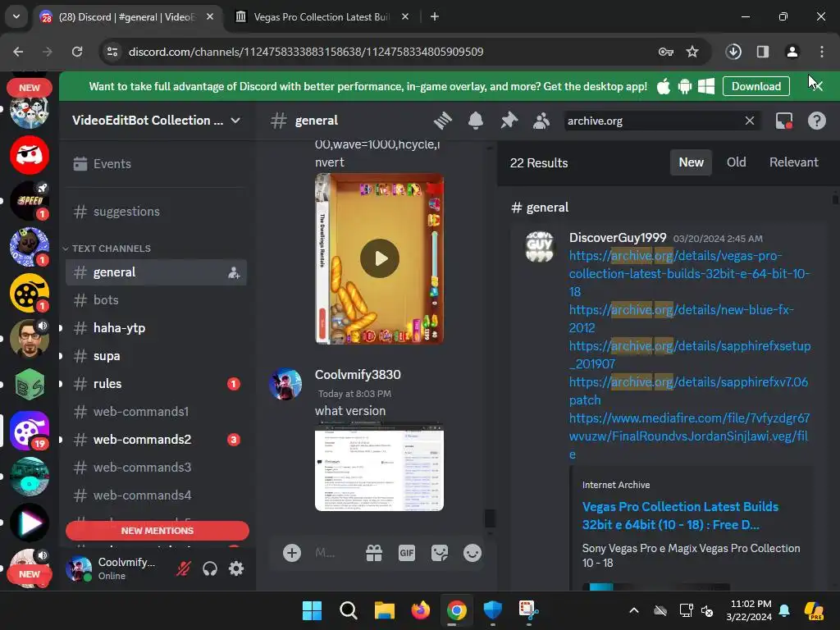This screenshot has height=630, width=840.
Task: Open the Discord inbox icon
Action: point(783,121)
